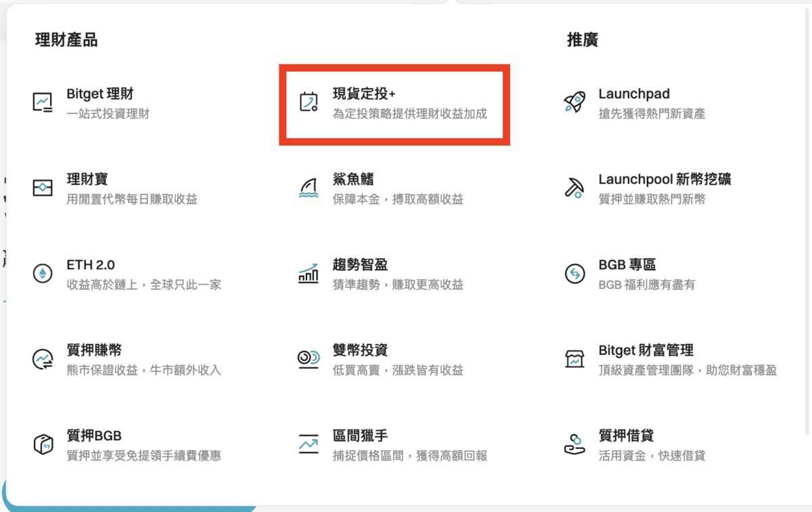Click the 質押賺幣 circular chart icon
812x512 pixels.
point(42,358)
